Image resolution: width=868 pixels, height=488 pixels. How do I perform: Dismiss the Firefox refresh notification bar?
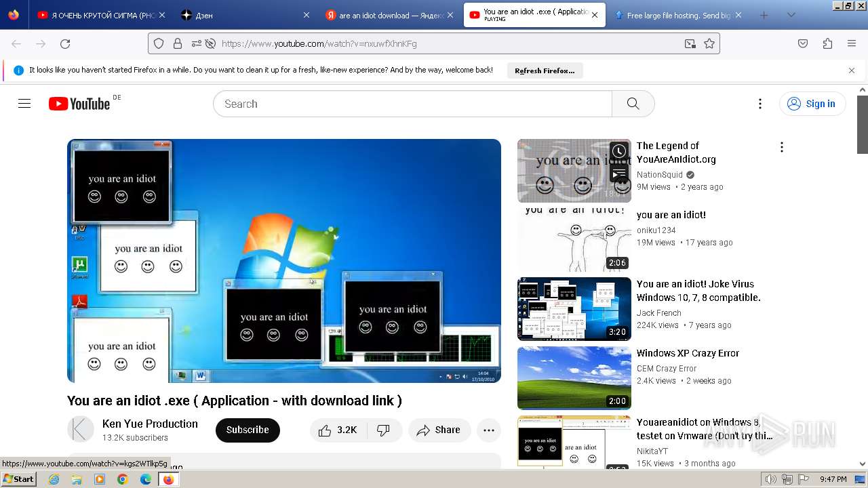pos(852,70)
